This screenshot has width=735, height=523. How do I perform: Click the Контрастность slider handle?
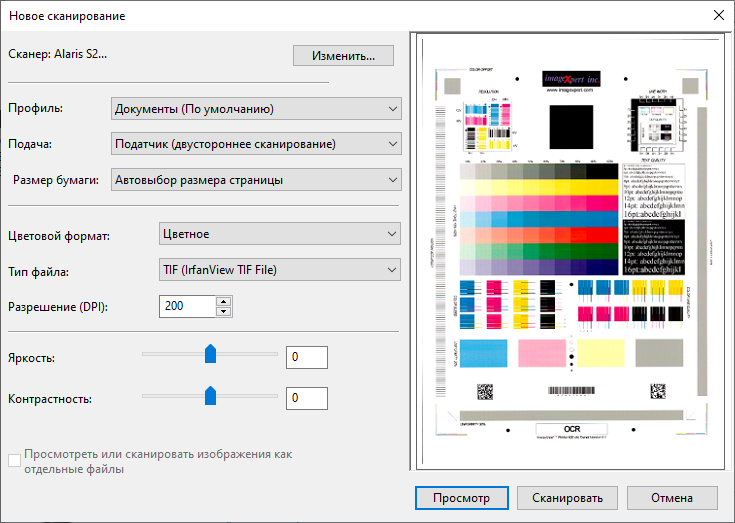210,395
